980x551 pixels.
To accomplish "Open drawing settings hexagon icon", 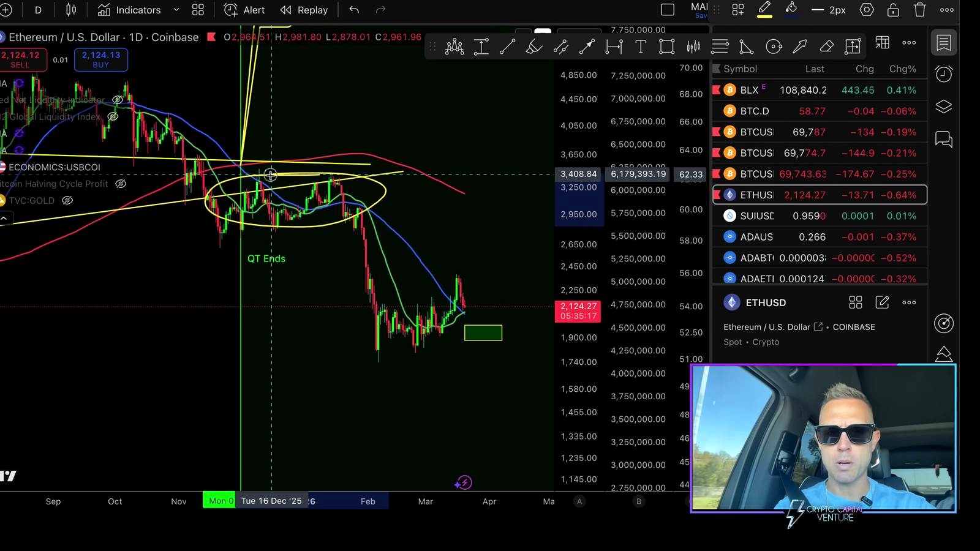I will pyautogui.click(x=867, y=10).
